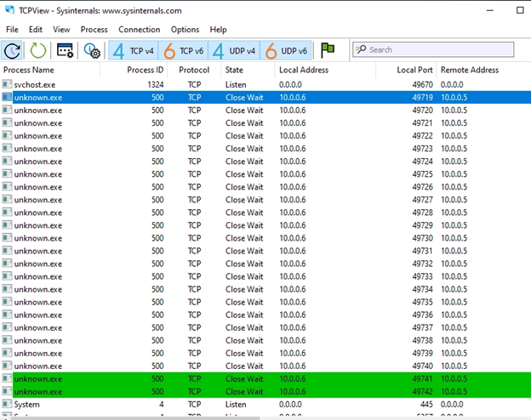Click the refresh interval clock icon

tap(12, 50)
